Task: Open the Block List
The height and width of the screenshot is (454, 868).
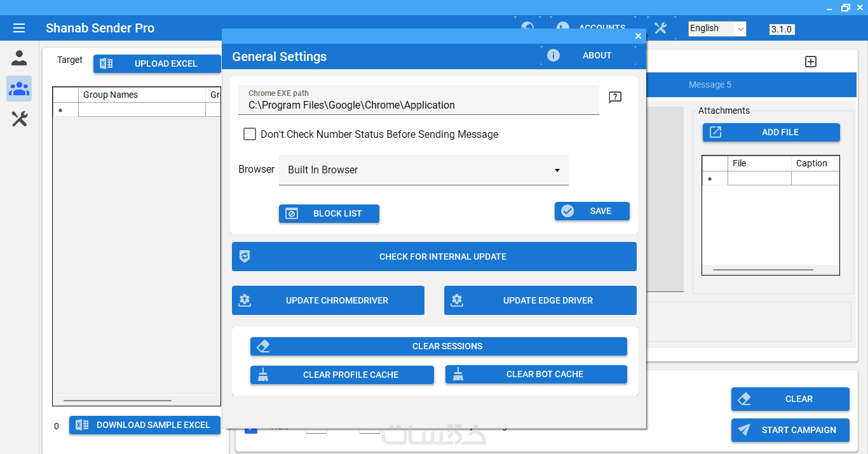Action: [x=329, y=213]
